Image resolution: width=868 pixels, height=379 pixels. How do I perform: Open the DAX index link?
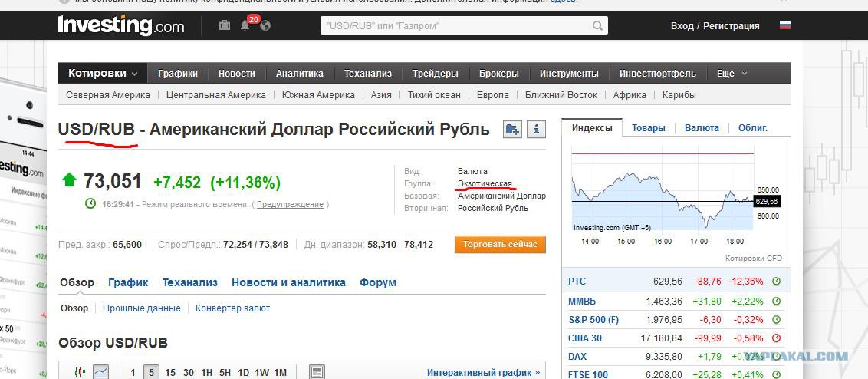[577, 356]
